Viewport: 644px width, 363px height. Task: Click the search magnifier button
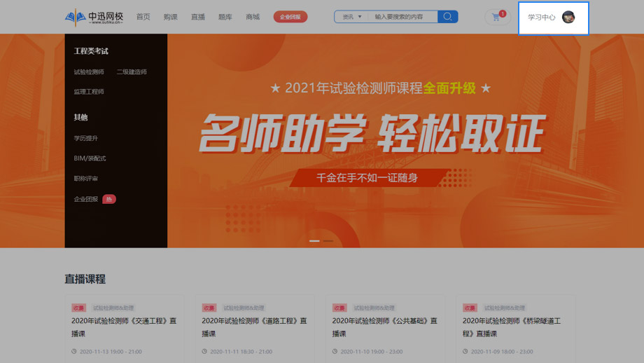[447, 17]
